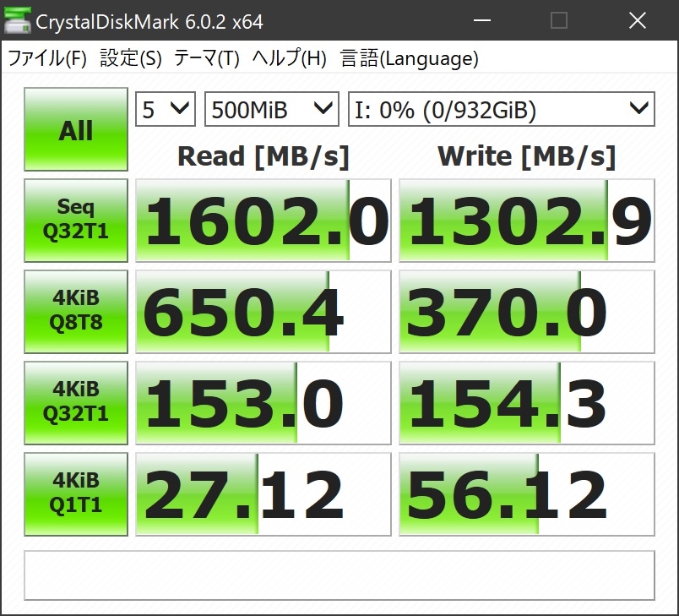Expand the test count dropdown showing 5
The image size is (679, 616).
[x=166, y=109]
